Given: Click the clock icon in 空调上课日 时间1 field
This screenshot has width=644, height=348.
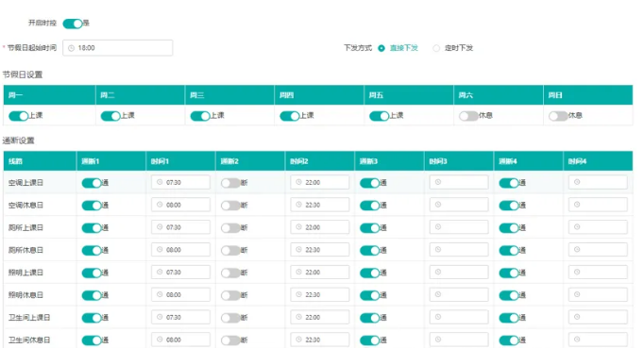Looking at the screenshot, I should pyautogui.click(x=160, y=182).
